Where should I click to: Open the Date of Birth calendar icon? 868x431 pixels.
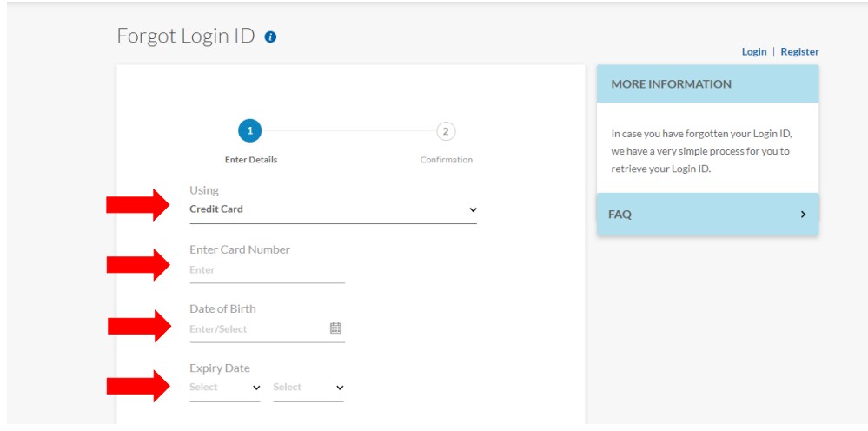[x=335, y=328]
